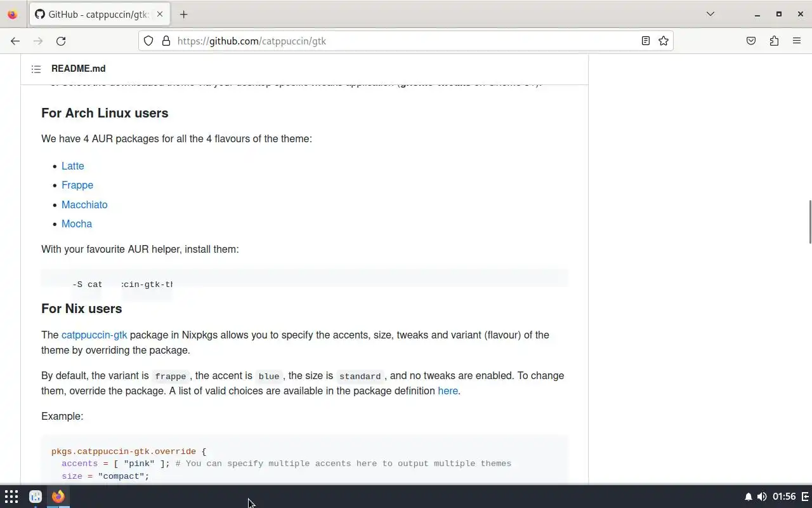The image size is (812, 508).
Task: Open the Latte AUR package link
Action: click(x=73, y=166)
